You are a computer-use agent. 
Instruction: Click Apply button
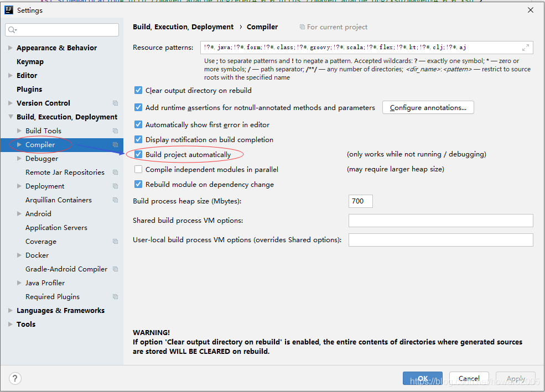[516, 379]
